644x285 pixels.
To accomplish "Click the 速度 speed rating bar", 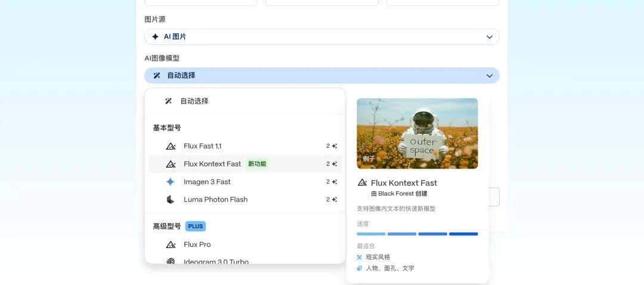I will click(417, 234).
